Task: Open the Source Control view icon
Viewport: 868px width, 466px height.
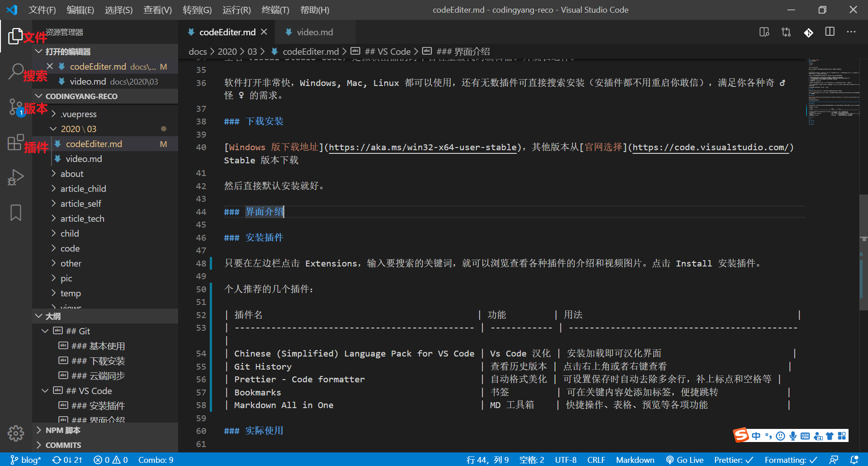Action: pos(15,107)
